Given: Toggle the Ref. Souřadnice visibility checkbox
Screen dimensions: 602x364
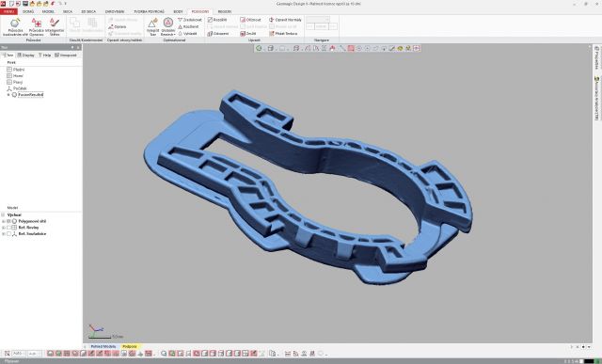Looking at the screenshot, I should click(8, 233).
